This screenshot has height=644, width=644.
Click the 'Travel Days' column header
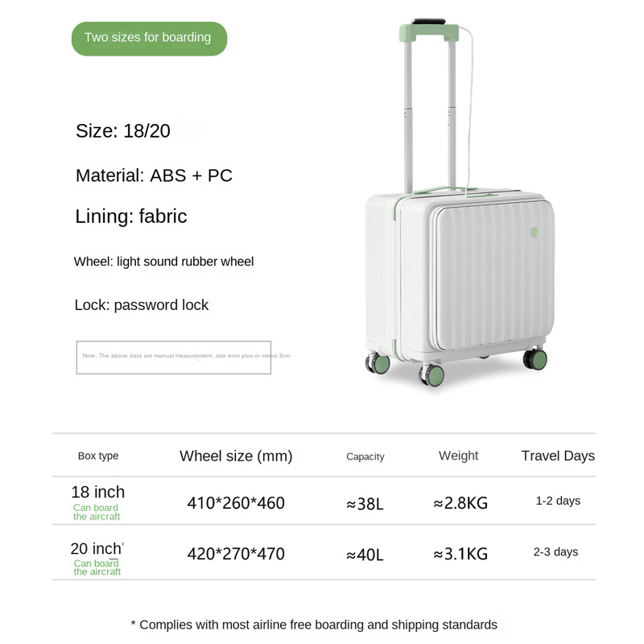point(558,456)
